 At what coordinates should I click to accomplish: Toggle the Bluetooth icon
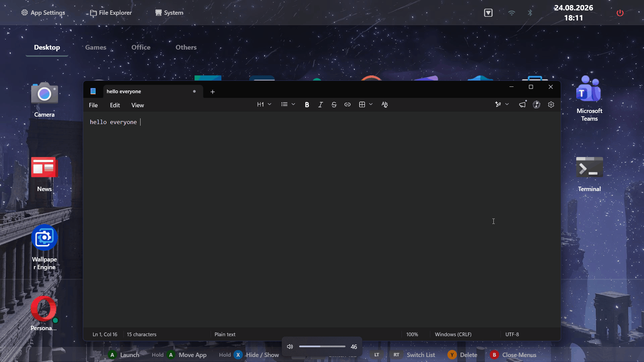(x=530, y=13)
